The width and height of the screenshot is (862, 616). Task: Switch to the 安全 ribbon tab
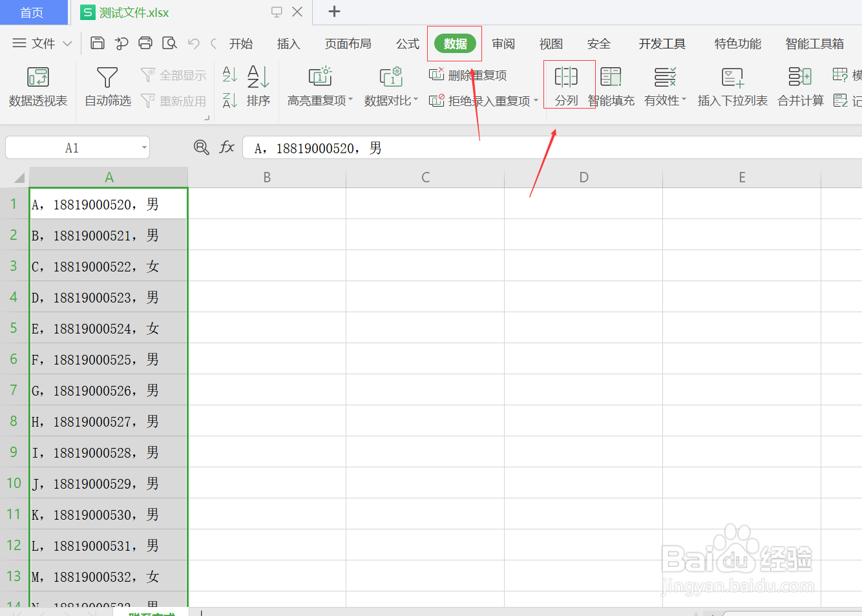click(599, 43)
